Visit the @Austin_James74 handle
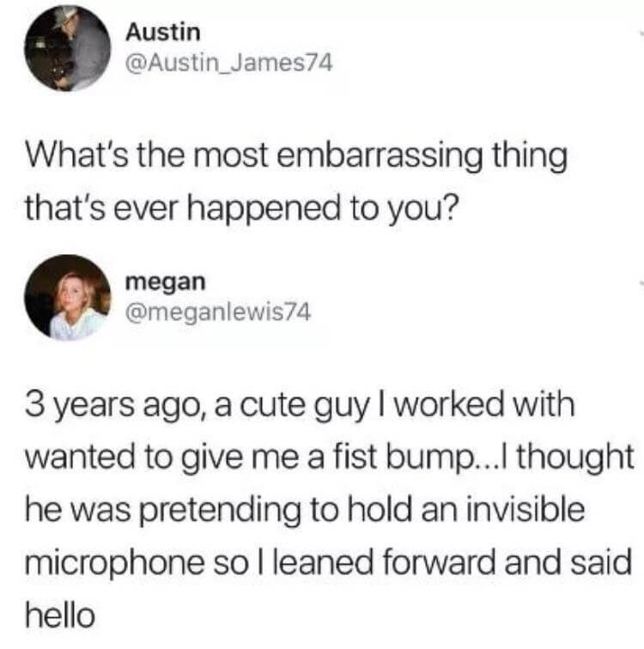The width and height of the screenshot is (644, 649). click(229, 64)
